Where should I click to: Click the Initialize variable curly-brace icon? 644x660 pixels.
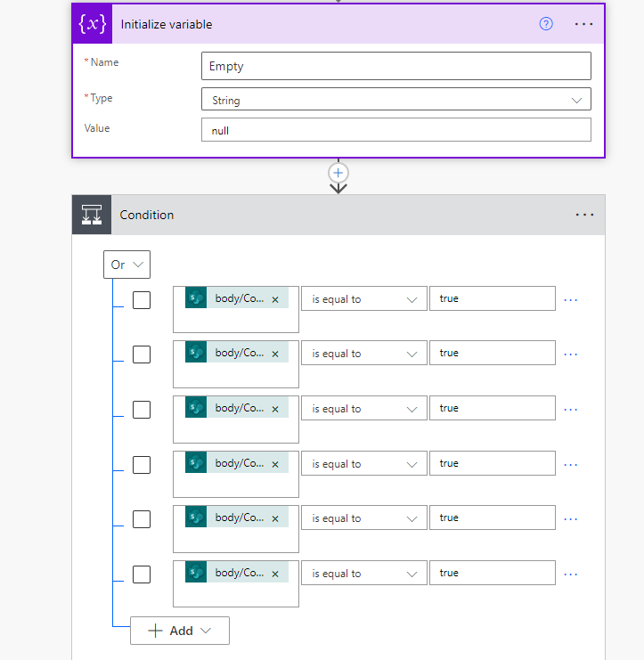coord(92,24)
